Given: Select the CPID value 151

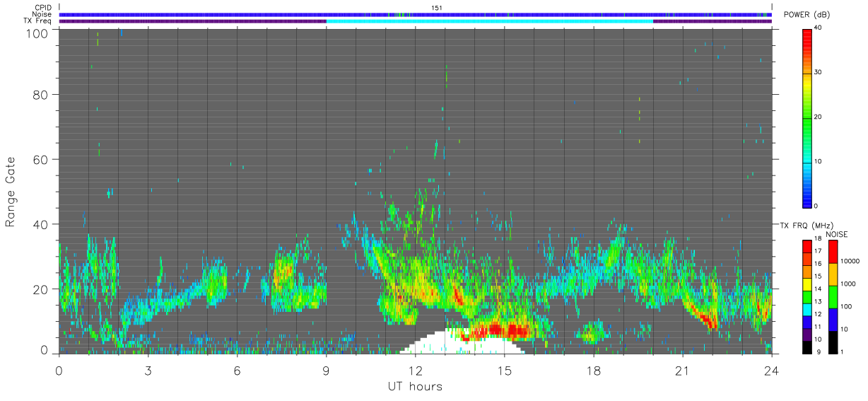Looking at the screenshot, I should tap(436, 8).
